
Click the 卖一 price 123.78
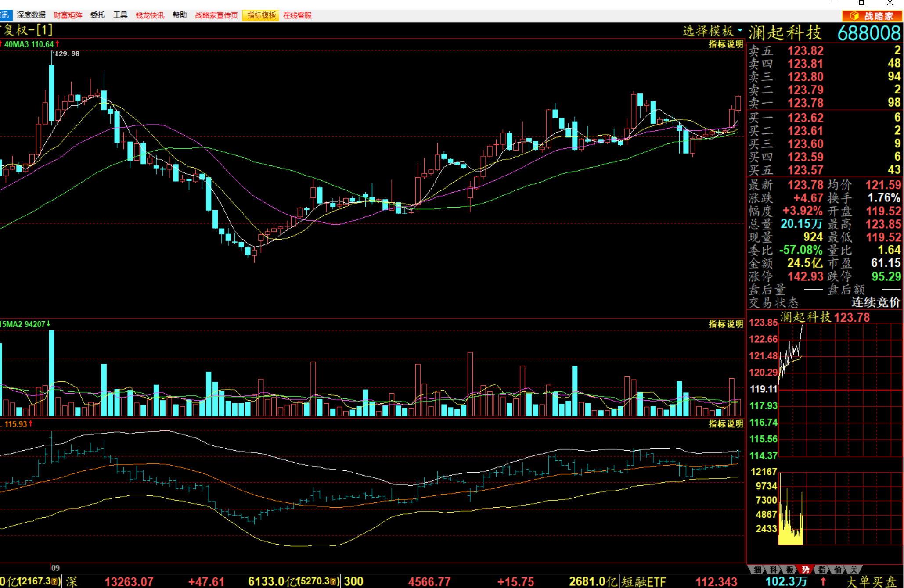click(806, 103)
